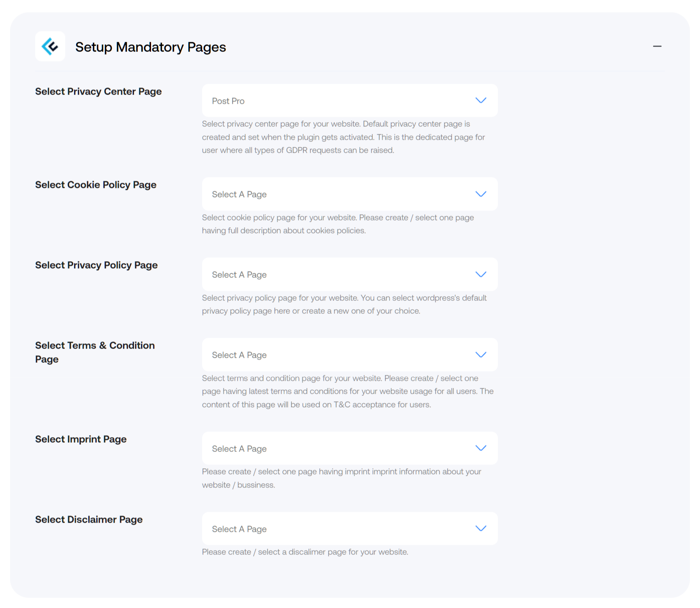Click the Select Imprint Page label
Image resolution: width=700 pixels, height=608 pixels.
pos(81,439)
